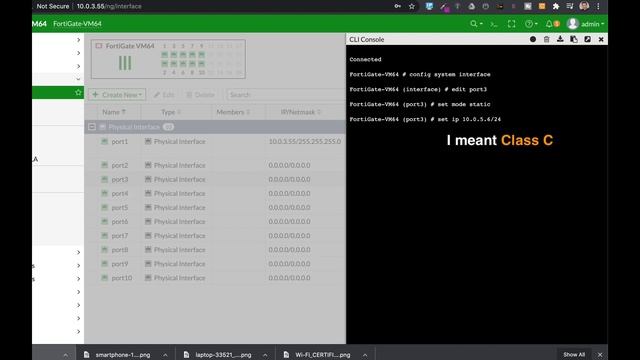Click port1's 10.0.3.55/255.255.255.0 address

point(304,141)
